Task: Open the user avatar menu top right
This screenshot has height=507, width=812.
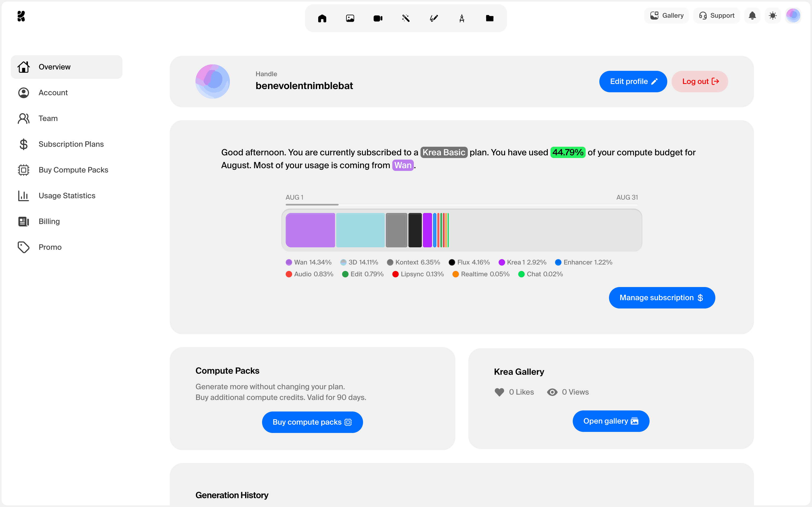Action: point(793,16)
